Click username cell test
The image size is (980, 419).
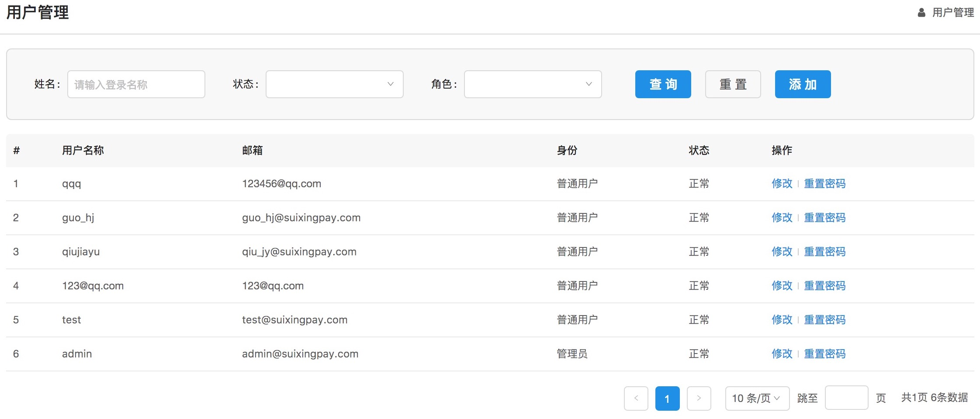[72, 320]
